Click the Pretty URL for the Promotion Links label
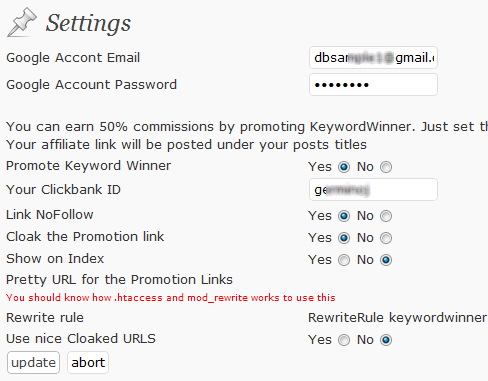 [119, 280]
